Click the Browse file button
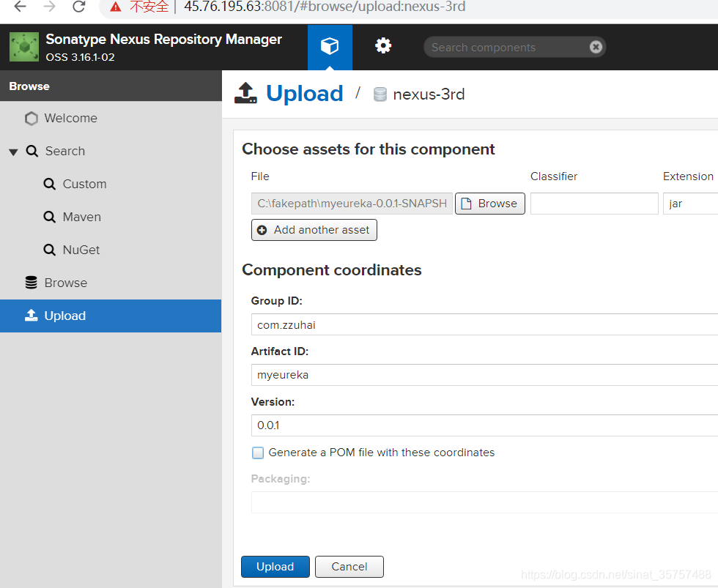This screenshot has width=718, height=588. coord(490,204)
